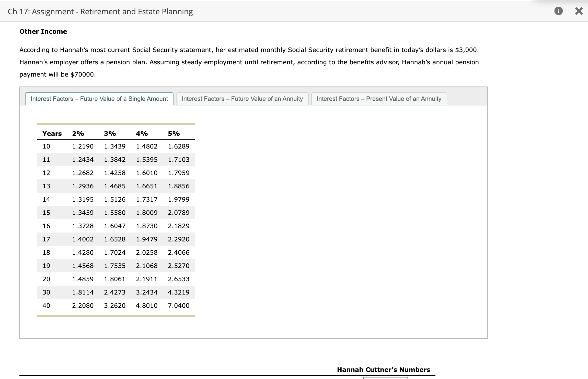Screen dimensions: 588x379
Task: Click the Hannah Cuttner's Numbers heading
Action: coord(383,370)
